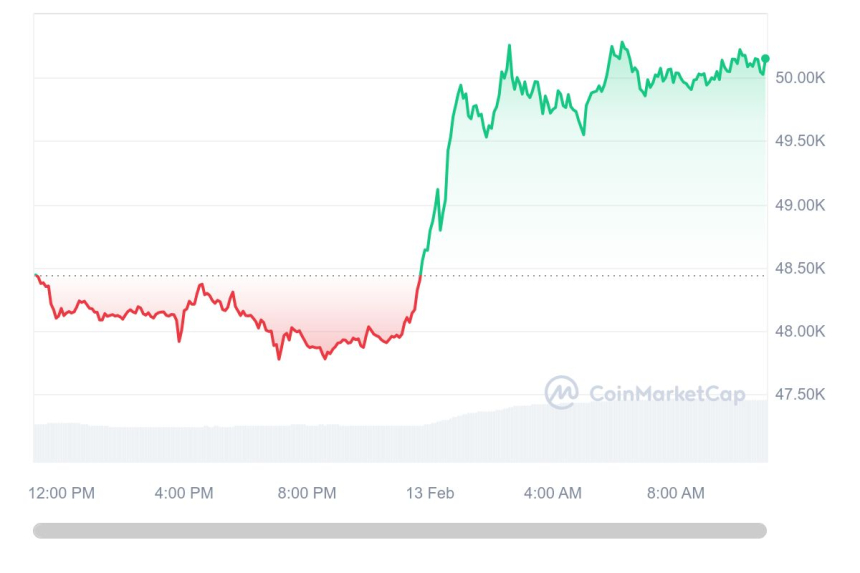Click the 49.00K price axis label
This screenshot has width=860, height=573.
800,205
